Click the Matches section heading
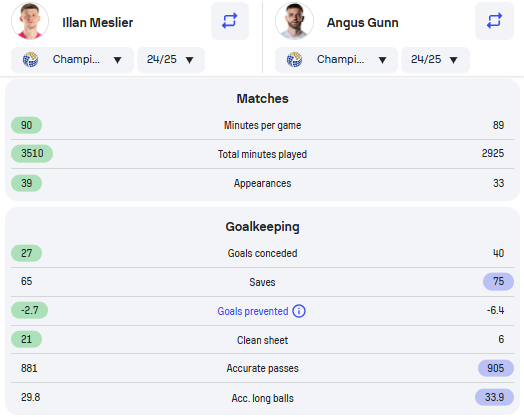Screen dimensions: 524x417 tap(262, 99)
